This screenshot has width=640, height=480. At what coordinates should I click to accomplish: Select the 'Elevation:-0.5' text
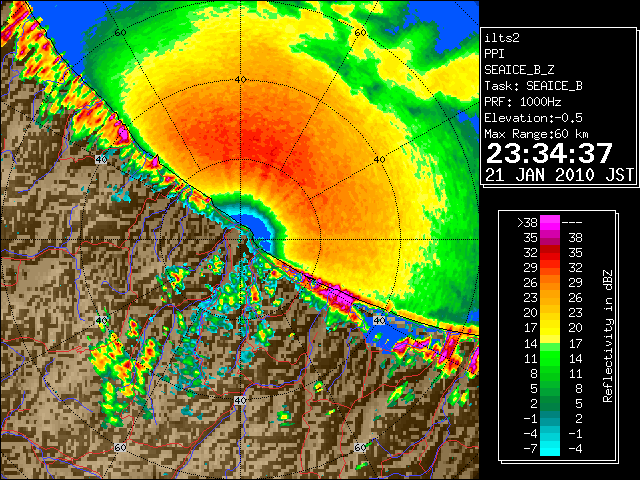click(533, 118)
